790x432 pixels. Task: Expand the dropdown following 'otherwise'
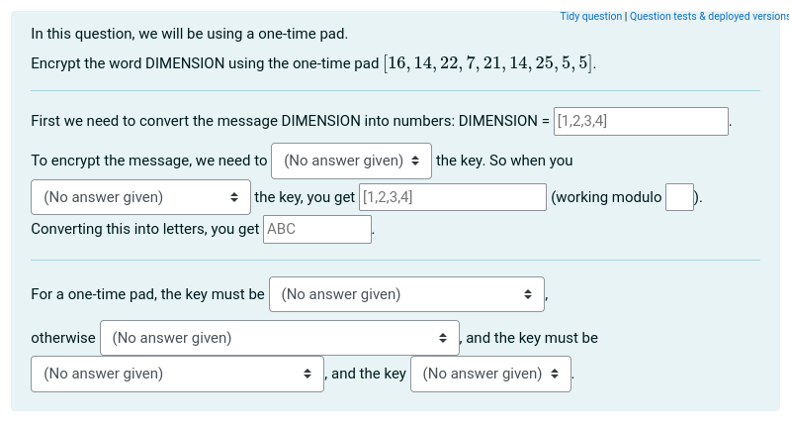pos(279,338)
